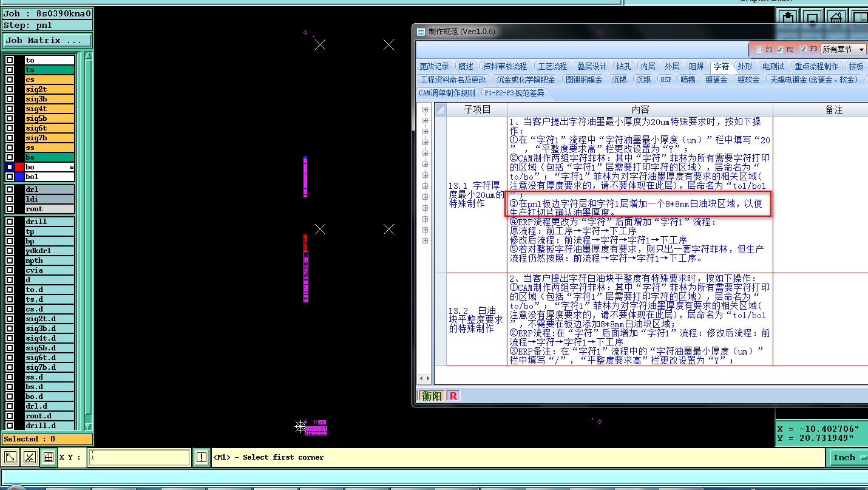This screenshot has width=868, height=490.
Task: Open the 工艺流程 tab
Action: click(x=552, y=66)
